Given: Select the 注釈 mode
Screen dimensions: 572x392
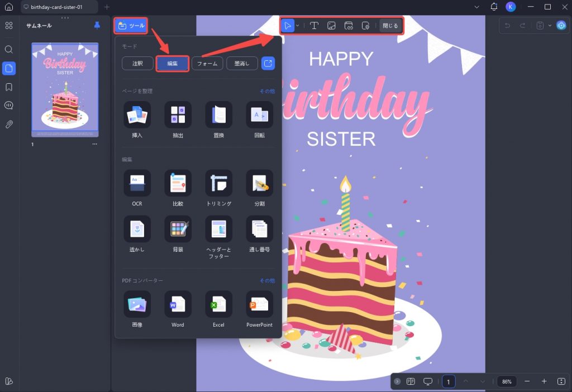Looking at the screenshot, I should click(x=137, y=64).
